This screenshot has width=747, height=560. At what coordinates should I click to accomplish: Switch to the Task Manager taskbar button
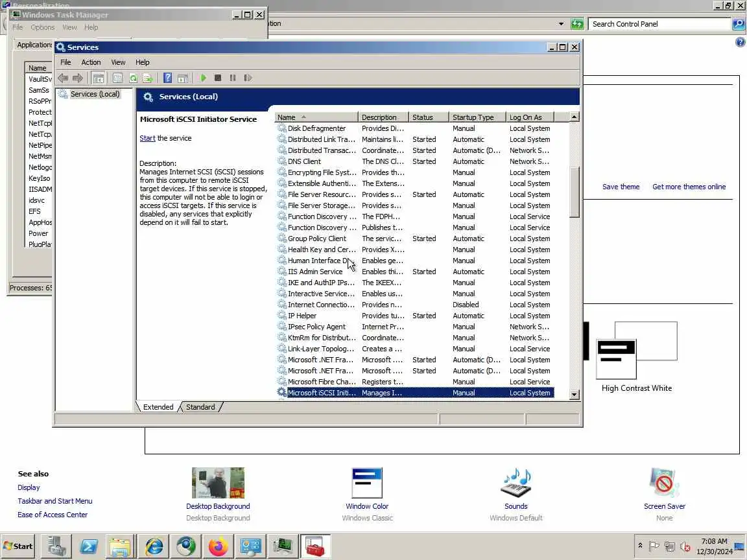point(283,546)
